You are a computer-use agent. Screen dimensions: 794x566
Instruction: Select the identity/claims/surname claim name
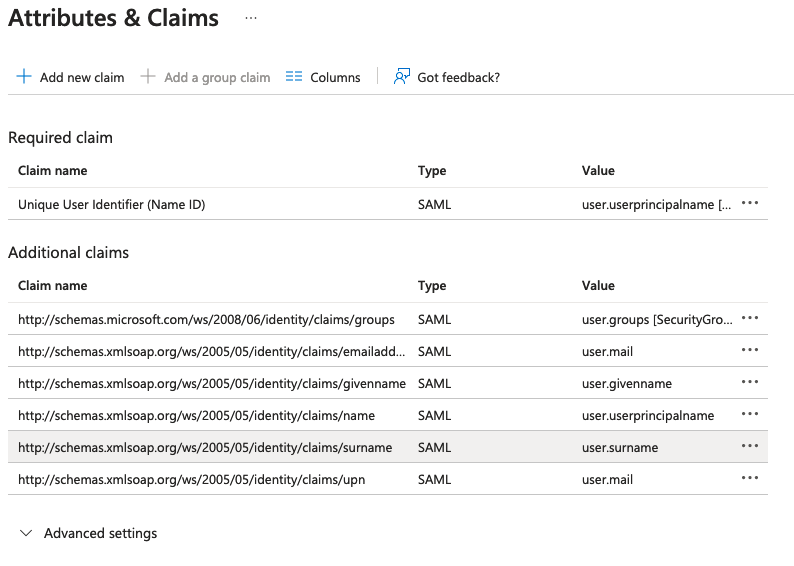click(x=205, y=448)
